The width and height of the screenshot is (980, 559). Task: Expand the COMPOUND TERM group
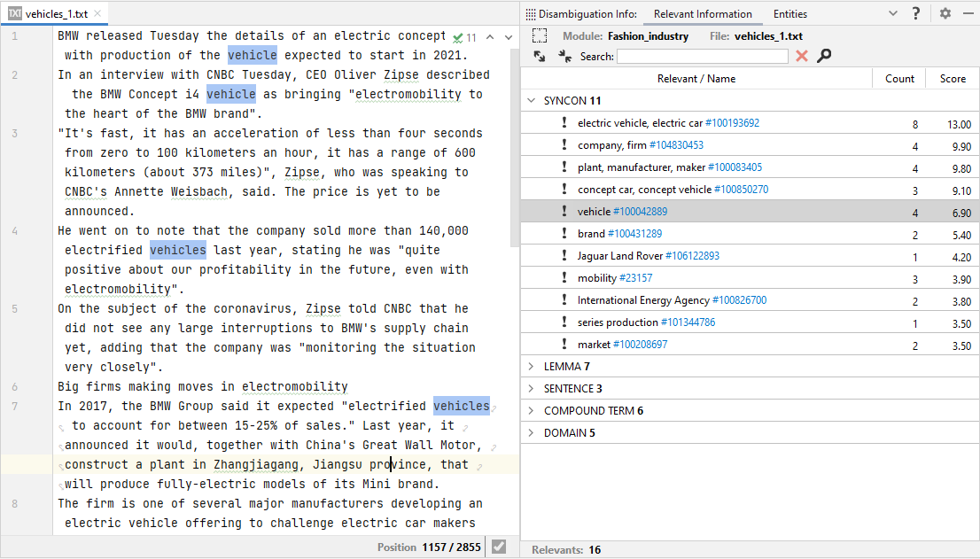tap(532, 411)
